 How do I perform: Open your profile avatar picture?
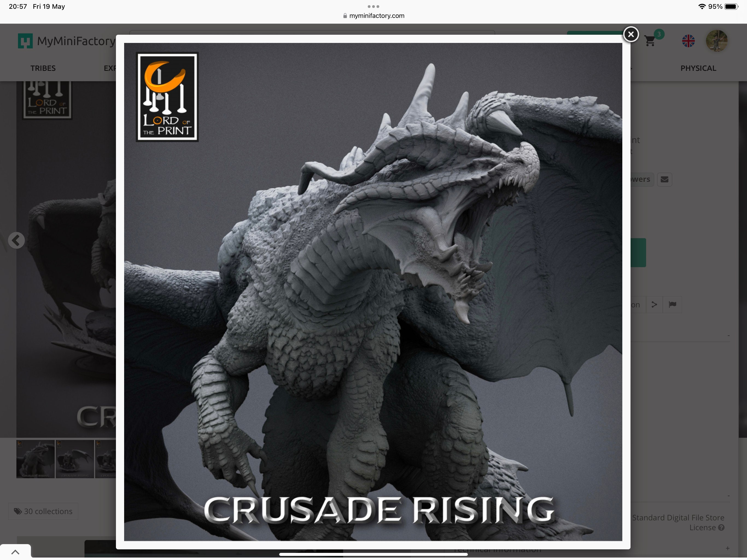717,40
